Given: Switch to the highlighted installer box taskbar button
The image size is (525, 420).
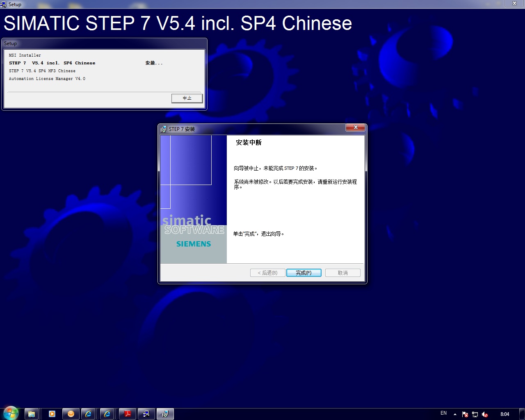Looking at the screenshot, I should click(x=165, y=414).
